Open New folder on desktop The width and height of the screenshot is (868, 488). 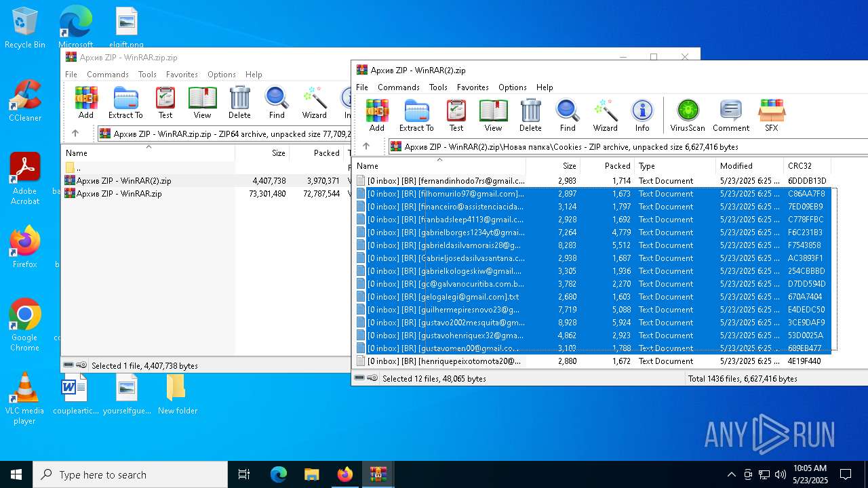pyautogui.click(x=178, y=394)
